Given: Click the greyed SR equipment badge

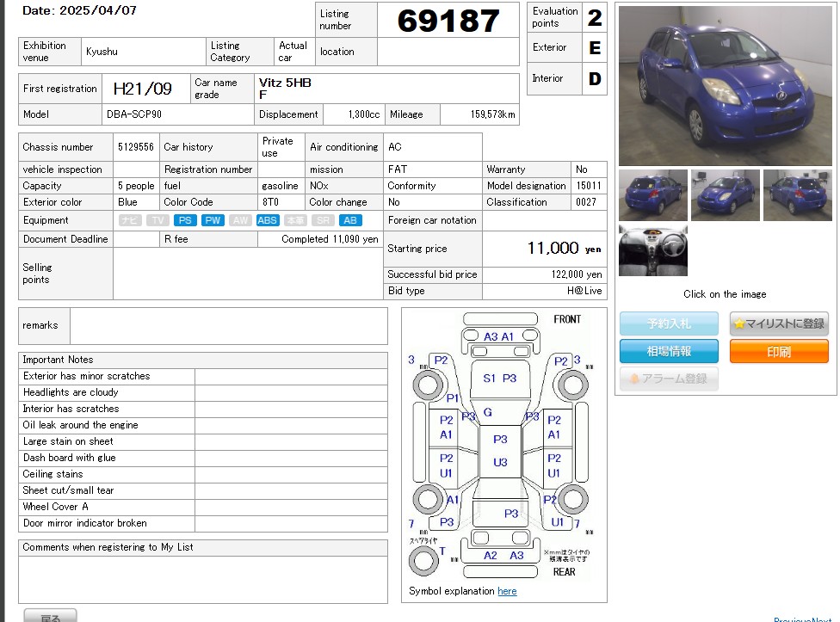Looking at the screenshot, I should click(323, 220).
